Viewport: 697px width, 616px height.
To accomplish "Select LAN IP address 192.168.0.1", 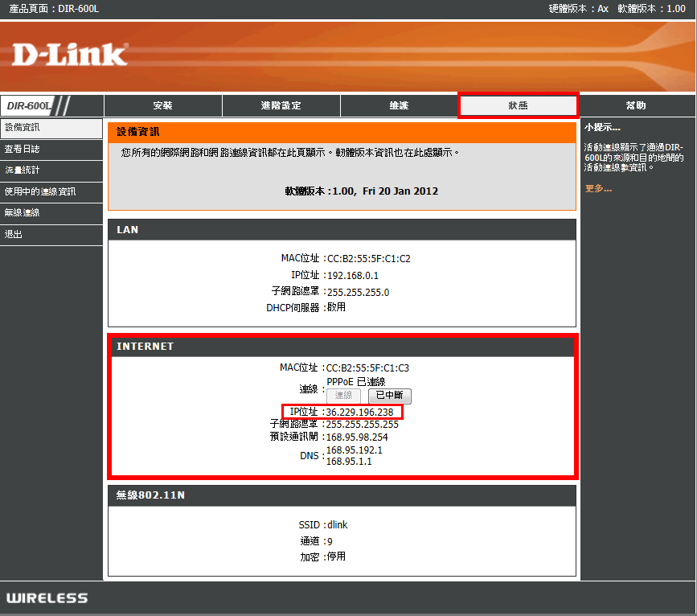I will tap(353, 276).
